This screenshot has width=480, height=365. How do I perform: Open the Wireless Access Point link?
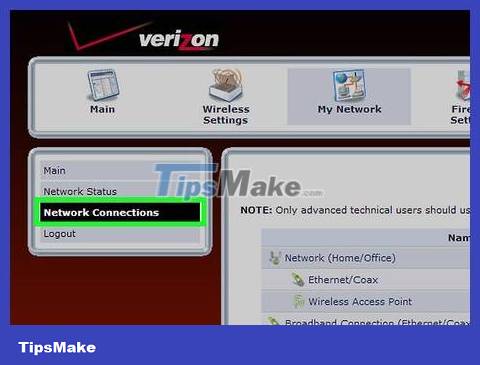tap(360, 302)
